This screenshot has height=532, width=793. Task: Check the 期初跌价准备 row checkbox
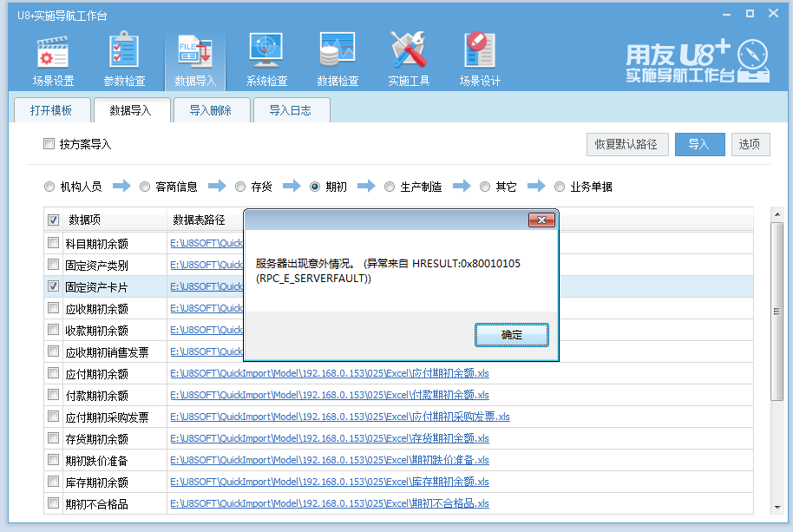coord(53,460)
